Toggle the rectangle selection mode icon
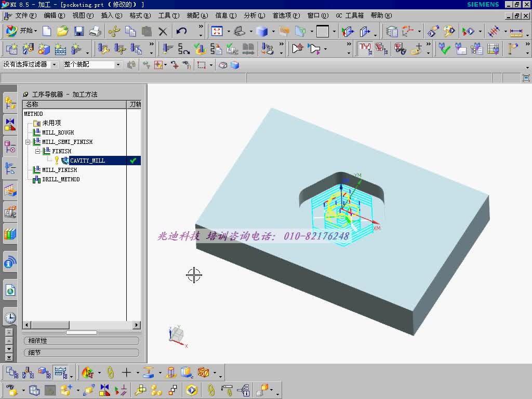Image resolution: width=532 pixels, height=399 pixels. tap(202, 65)
